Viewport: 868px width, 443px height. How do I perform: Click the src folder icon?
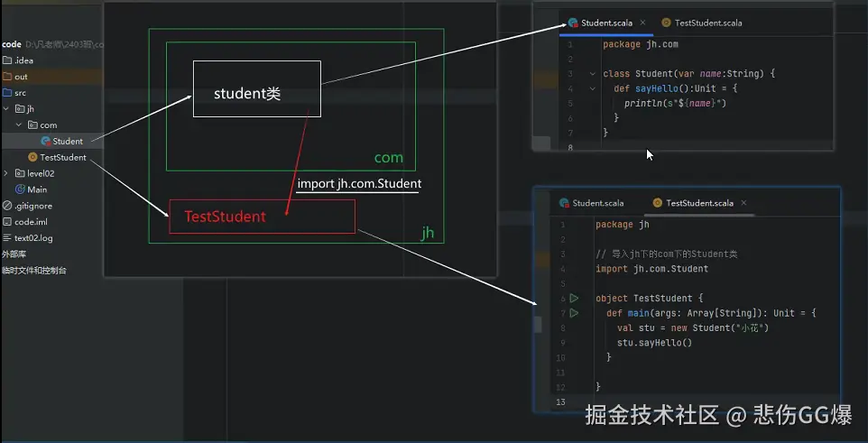pyautogui.click(x=6, y=92)
